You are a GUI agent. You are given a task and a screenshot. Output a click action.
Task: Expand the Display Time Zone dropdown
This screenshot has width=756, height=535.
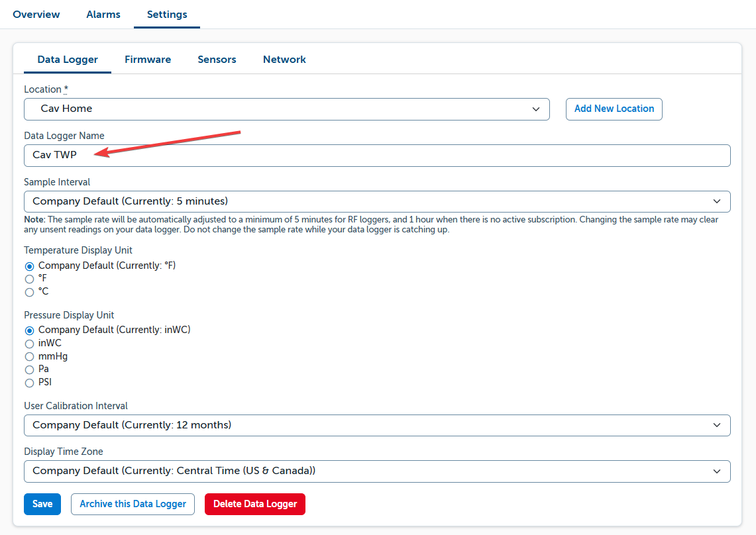tap(377, 471)
